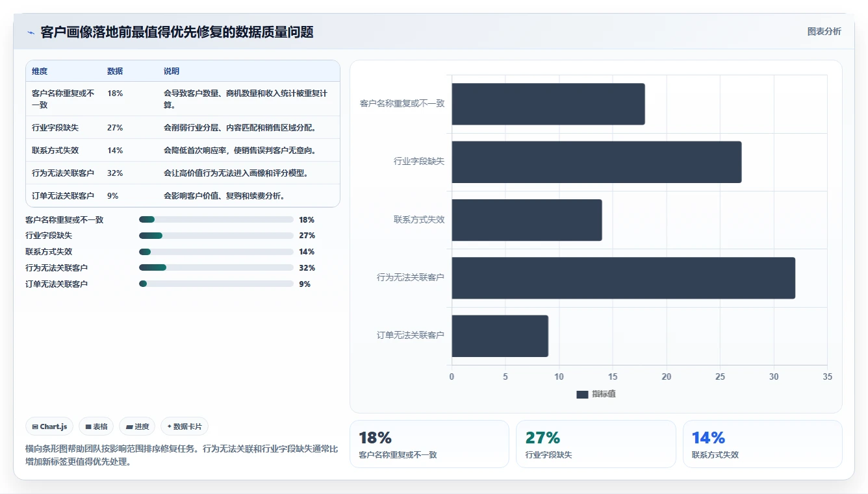Image resolution: width=868 pixels, height=494 pixels.
Task: Click the 行业字段缺失 table row name
Action: tap(55, 128)
